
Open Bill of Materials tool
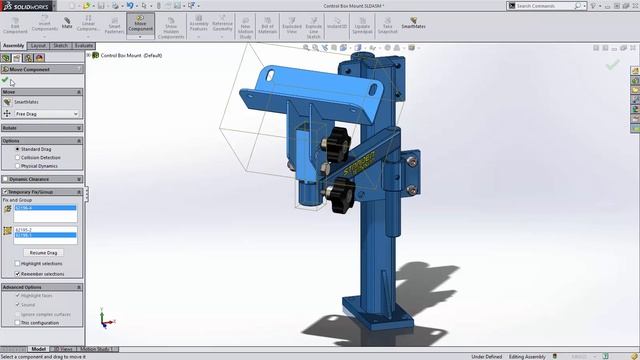pos(267,25)
